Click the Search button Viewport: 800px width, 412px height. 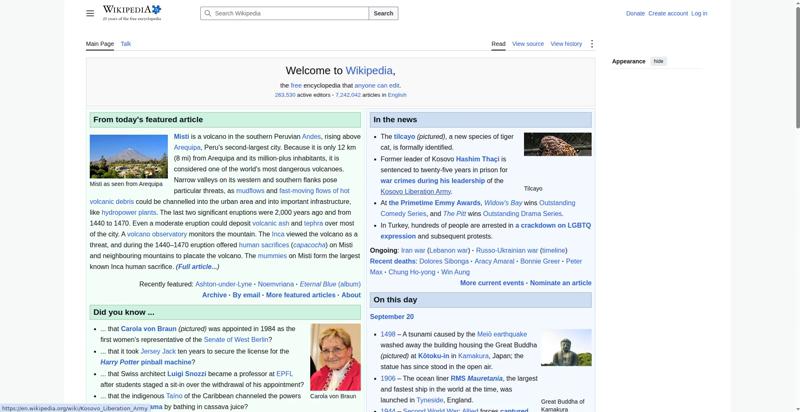point(383,13)
